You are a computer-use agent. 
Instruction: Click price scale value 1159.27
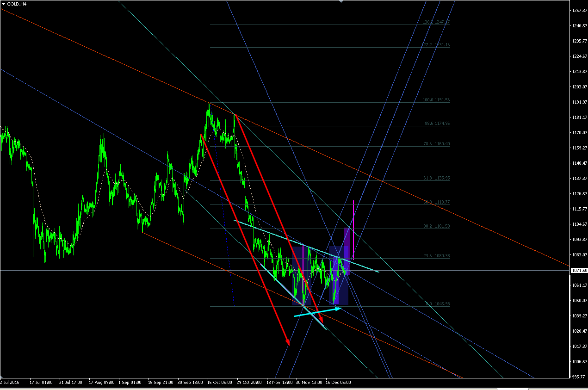coord(579,148)
